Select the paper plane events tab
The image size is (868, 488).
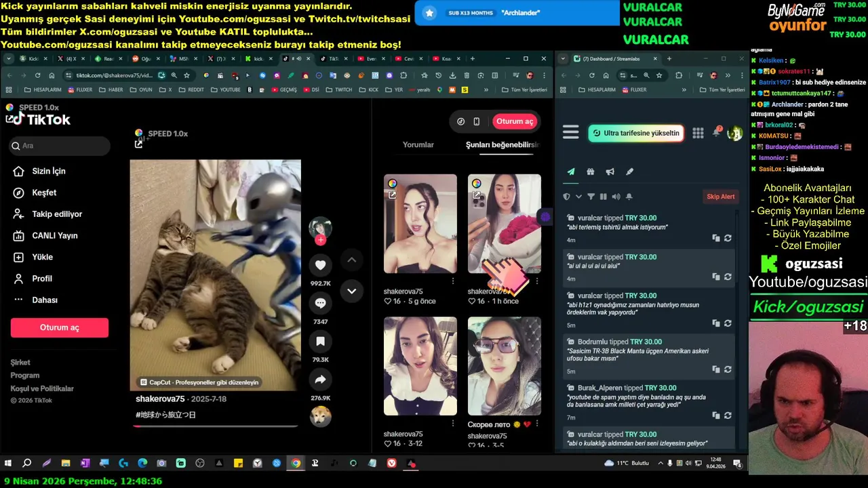571,172
